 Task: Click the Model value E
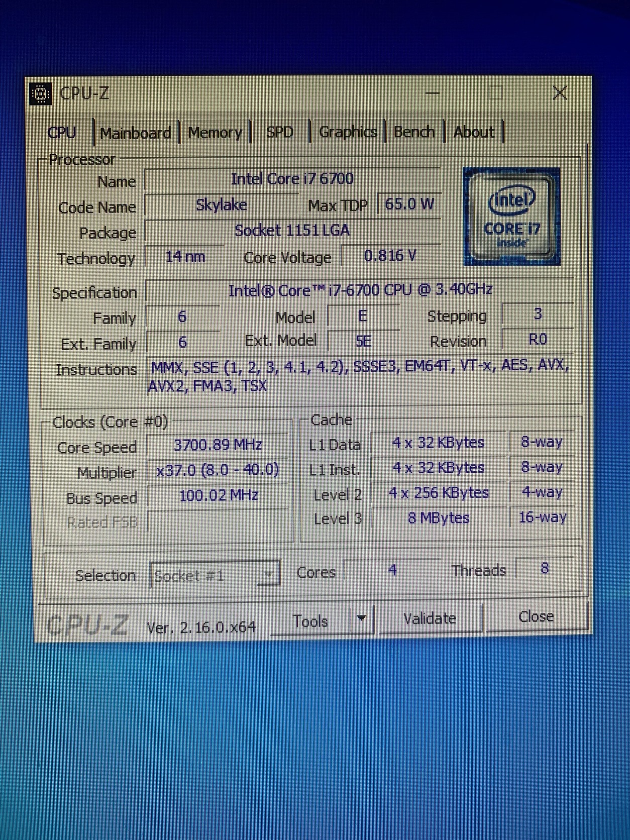point(363,316)
